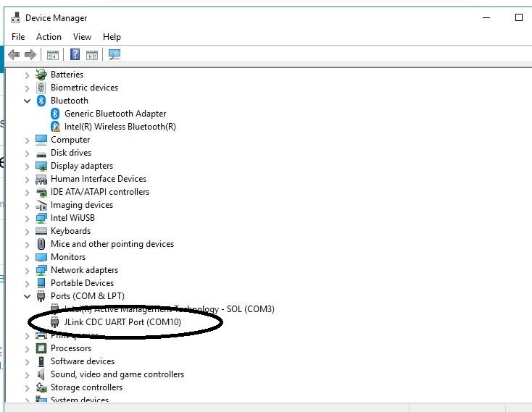The image size is (532, 412).
Task: Select the IDE ATA/ATAPI controllers label
Action: click(x=100, y=192)
